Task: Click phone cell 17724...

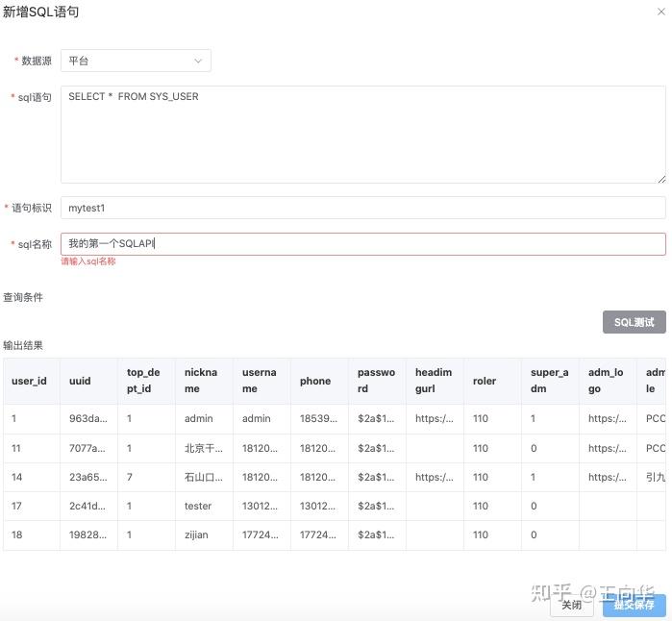Action: [318, 534]
